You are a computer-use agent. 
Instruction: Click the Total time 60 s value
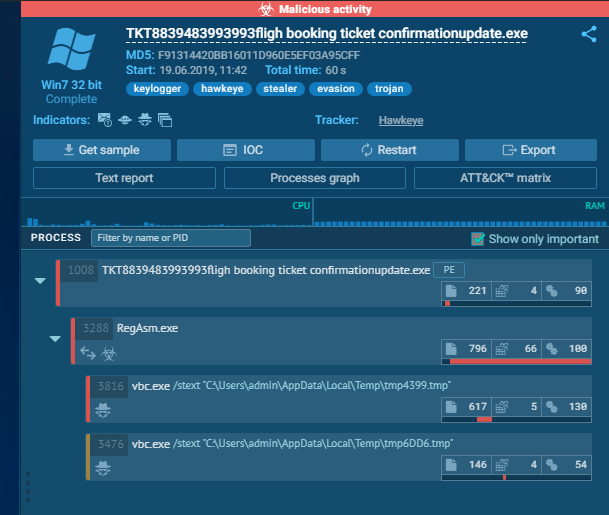(336, 70)
